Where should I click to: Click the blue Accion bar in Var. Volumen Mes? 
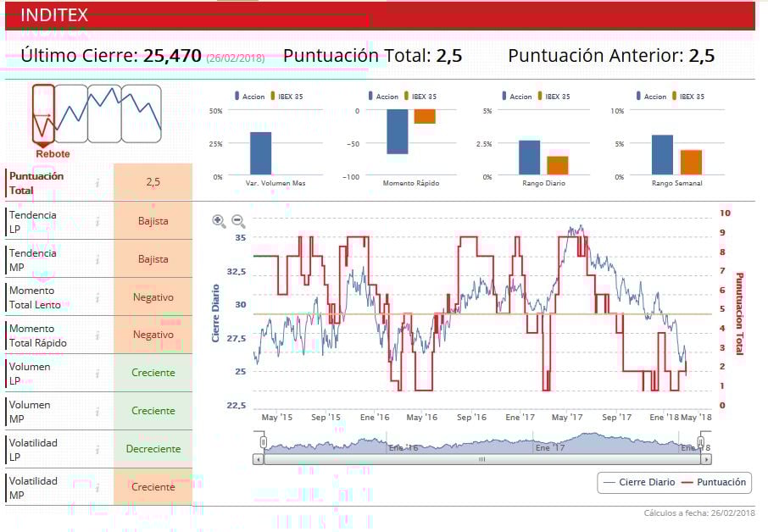tap(260, 153)
